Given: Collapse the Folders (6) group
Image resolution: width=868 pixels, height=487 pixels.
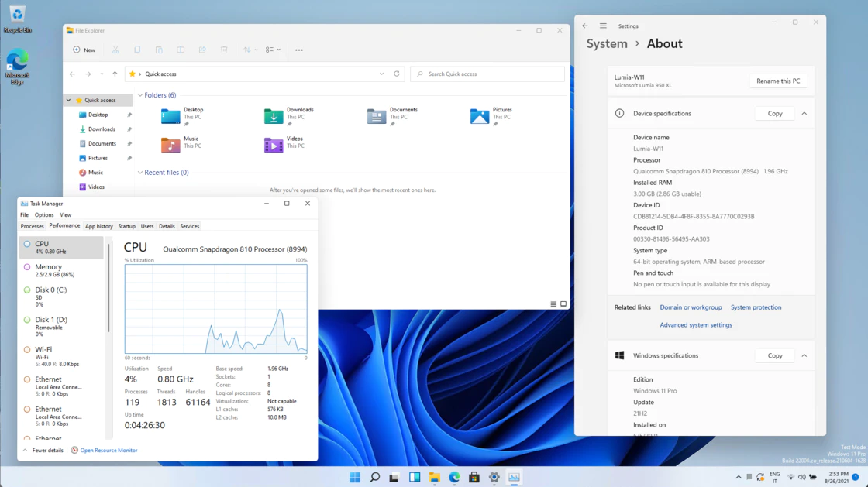Looking at the screenshot, I should pyautogui.click(x=140, y=95).
